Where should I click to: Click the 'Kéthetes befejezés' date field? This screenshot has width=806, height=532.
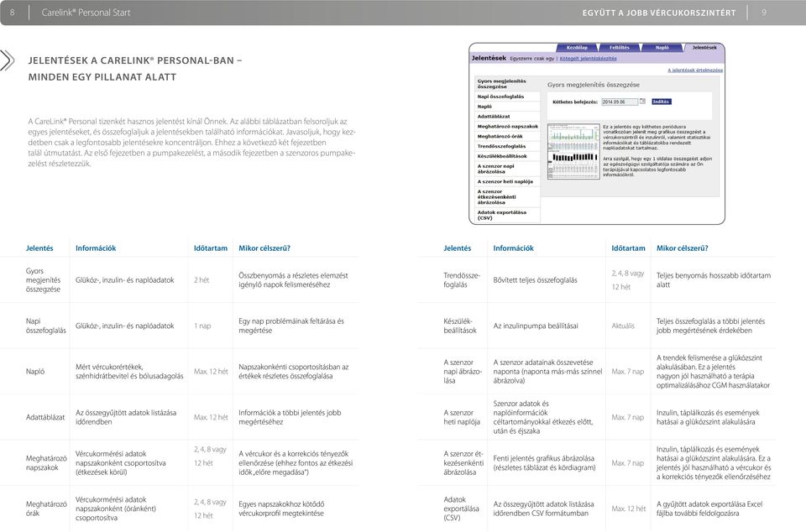[x=620, y=102]
